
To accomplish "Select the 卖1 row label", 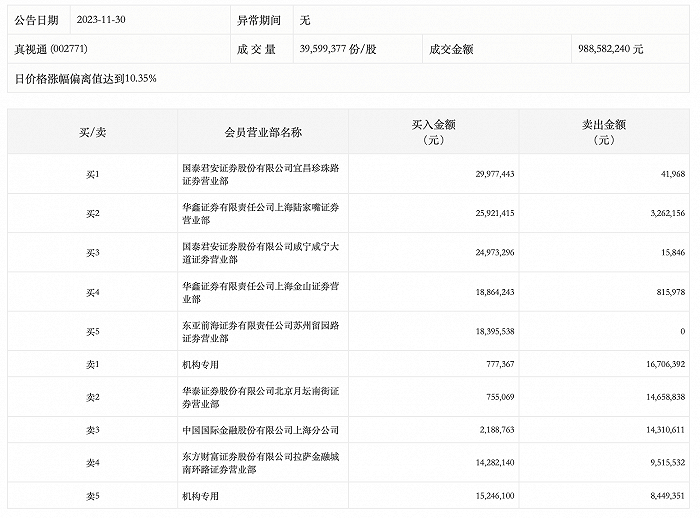I will click(x=92, y=364).
